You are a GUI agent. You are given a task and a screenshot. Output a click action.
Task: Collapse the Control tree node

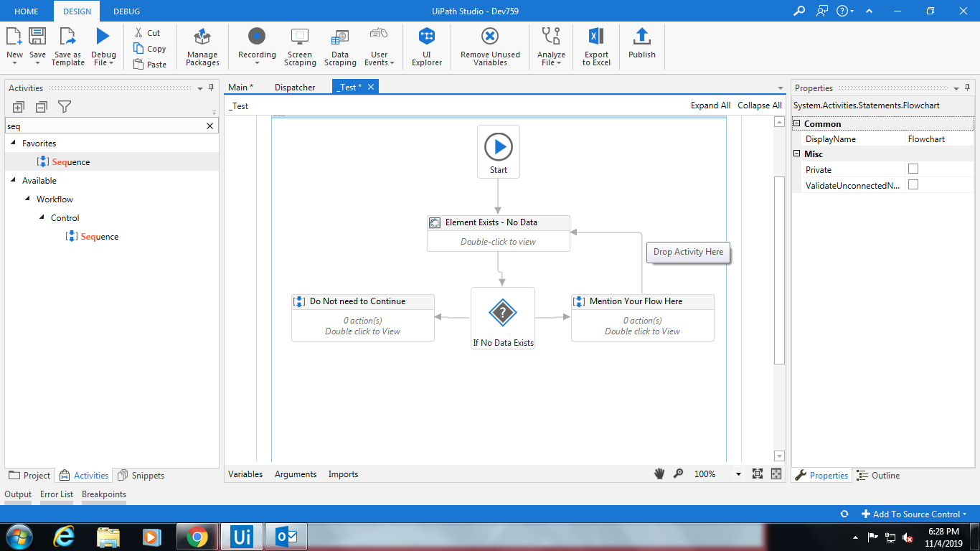(x=42, y=218)
